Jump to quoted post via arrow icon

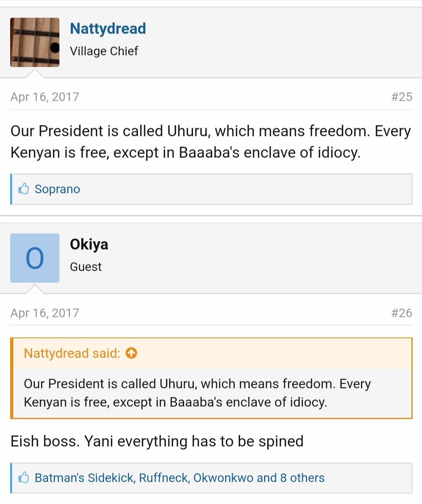[131, 353]
